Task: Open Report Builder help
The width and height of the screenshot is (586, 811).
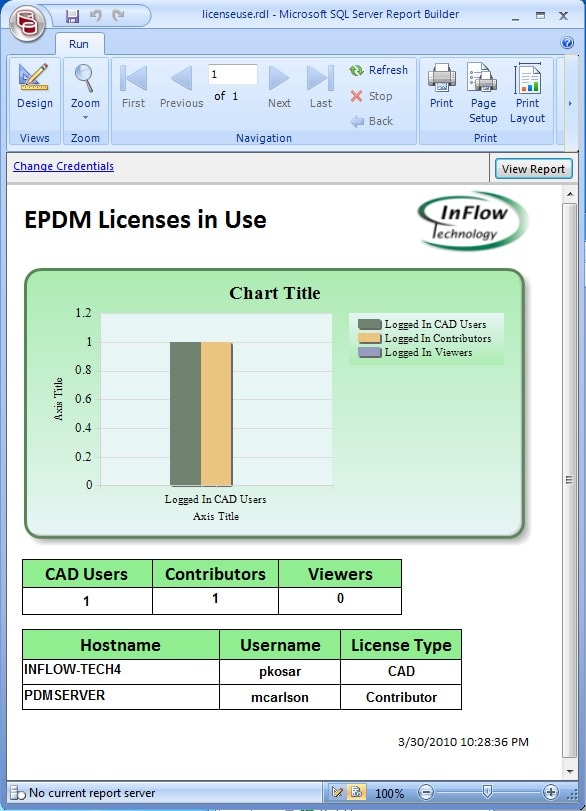Action: (x=567, y=42)
